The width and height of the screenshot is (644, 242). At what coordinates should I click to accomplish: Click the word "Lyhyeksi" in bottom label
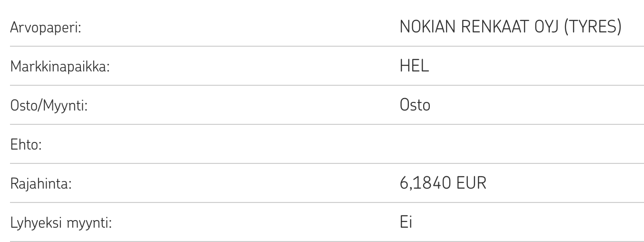pos(37,222)
